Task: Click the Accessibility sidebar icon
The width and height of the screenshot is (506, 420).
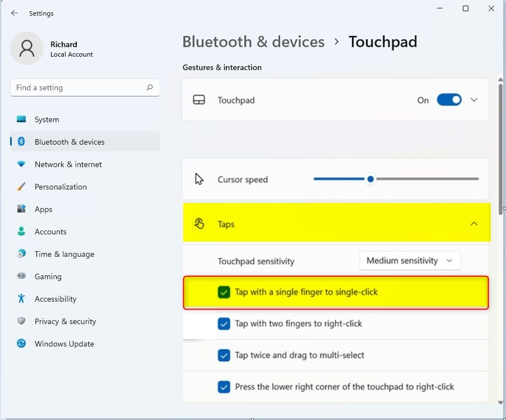Action: tap(21, 299)
